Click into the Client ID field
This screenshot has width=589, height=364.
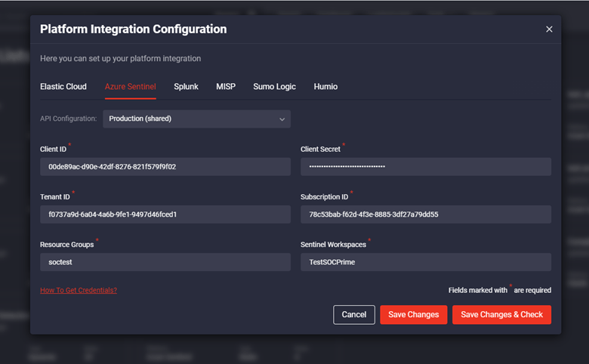pos(165,167)
